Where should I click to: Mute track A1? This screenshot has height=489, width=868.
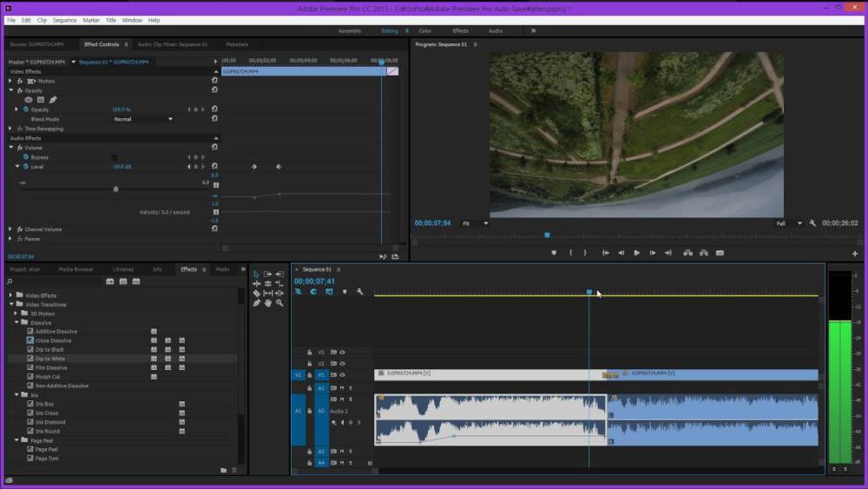pos(342,388)
